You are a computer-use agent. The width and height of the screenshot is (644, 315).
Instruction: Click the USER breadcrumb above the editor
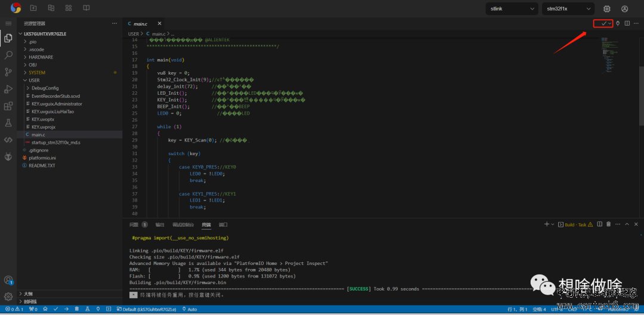coord(134,33)
